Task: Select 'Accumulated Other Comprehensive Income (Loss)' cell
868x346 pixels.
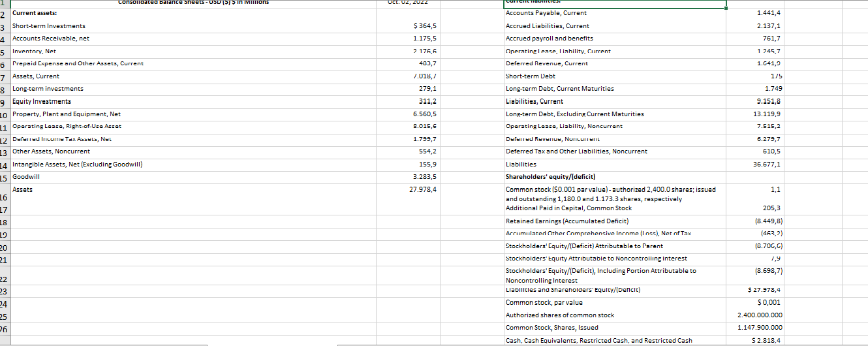Action: pyautogui.click(x=615, y=233)
